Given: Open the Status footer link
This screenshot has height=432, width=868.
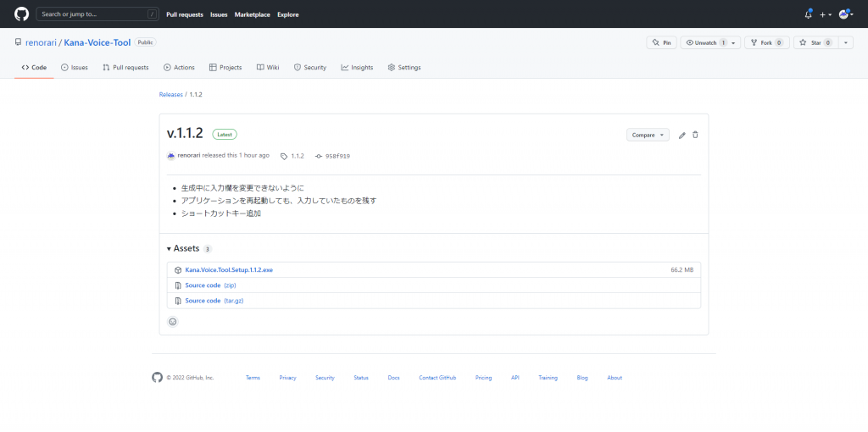Looking at the screenshot, I should point(361,378).
